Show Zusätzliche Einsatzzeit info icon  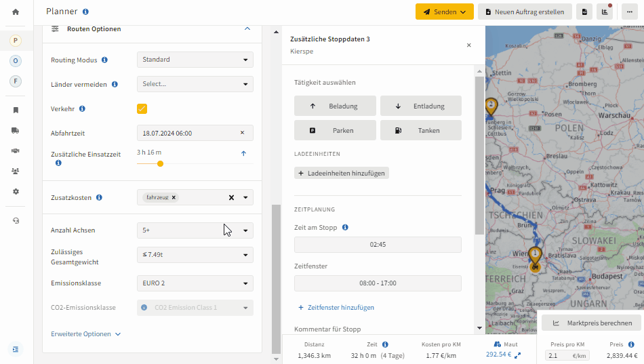pos(58,163)
